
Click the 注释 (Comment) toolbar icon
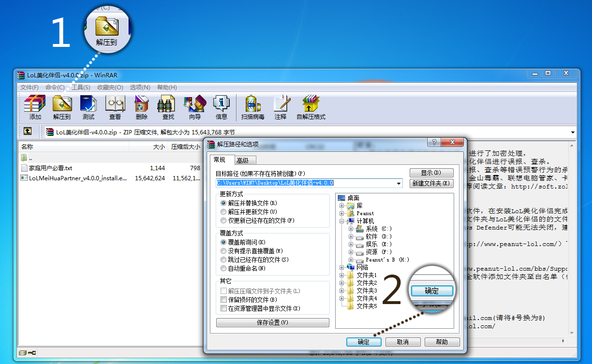(x=281, y=107)
